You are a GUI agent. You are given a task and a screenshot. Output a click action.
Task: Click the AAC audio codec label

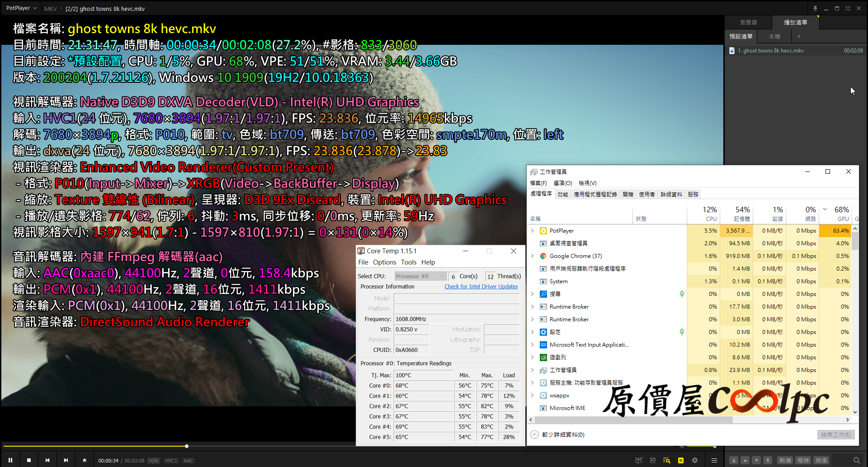pyautogui.click(x=189, y=461)
